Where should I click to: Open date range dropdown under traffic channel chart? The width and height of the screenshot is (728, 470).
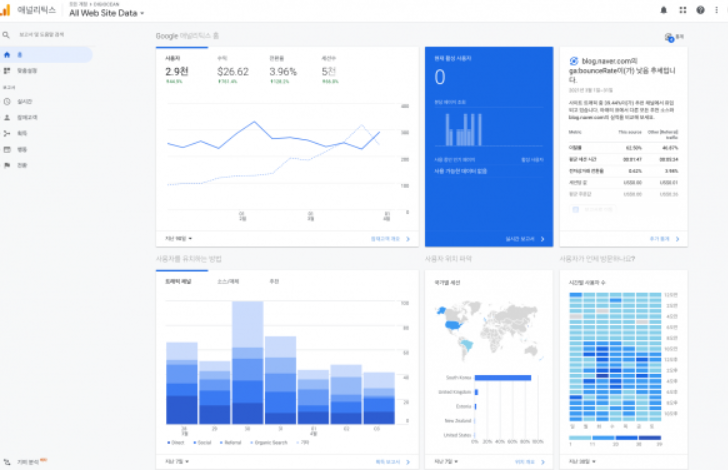(177, 462)
